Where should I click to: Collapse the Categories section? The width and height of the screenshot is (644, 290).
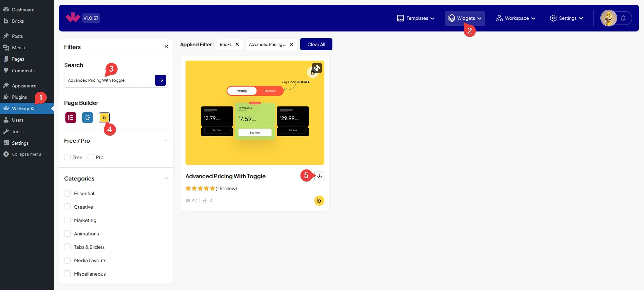[x=166, y=178]
